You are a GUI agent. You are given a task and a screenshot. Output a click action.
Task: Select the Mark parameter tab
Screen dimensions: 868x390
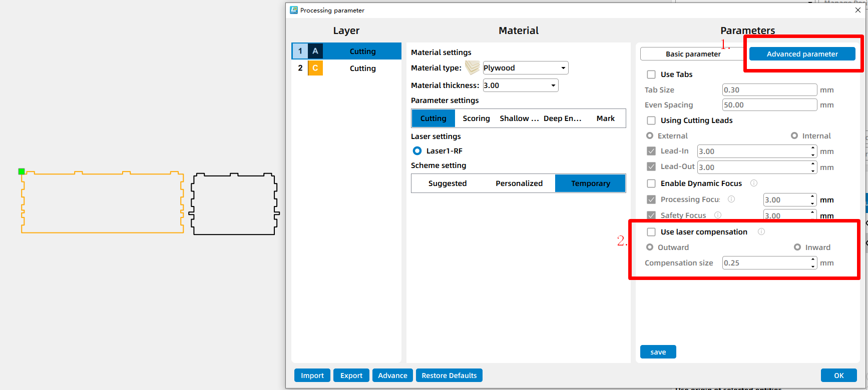[x=605, y=118]
